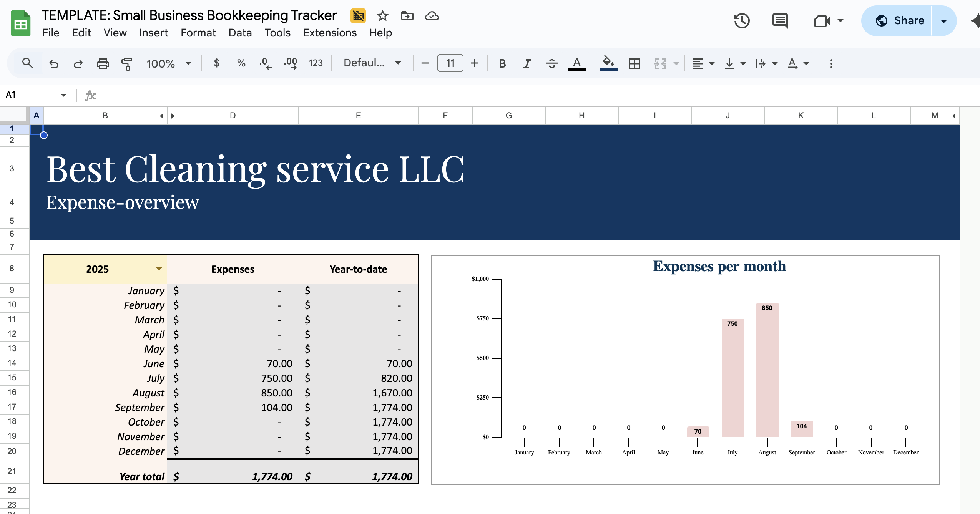Open the 2025 year dropdown in the table
980x514 pixels.
159,269
